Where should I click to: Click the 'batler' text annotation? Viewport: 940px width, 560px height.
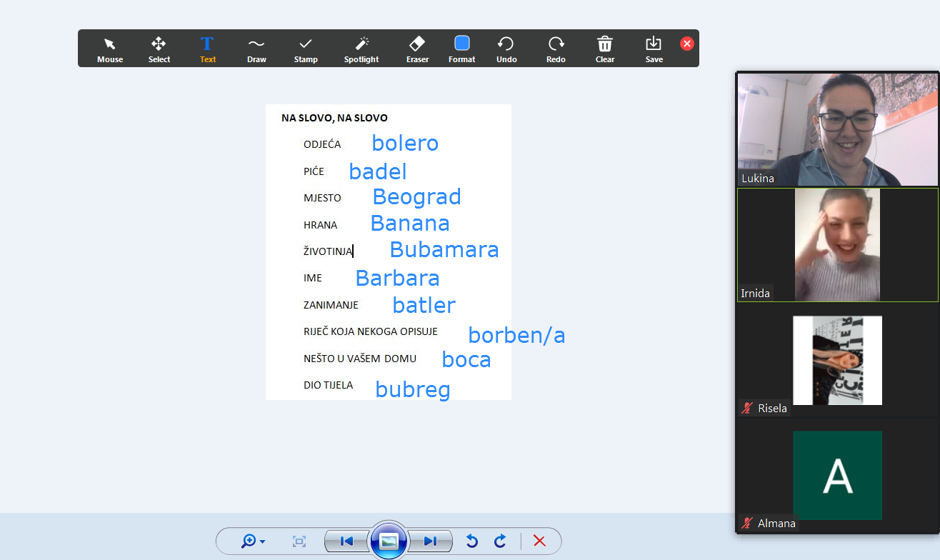pos(424,306)
